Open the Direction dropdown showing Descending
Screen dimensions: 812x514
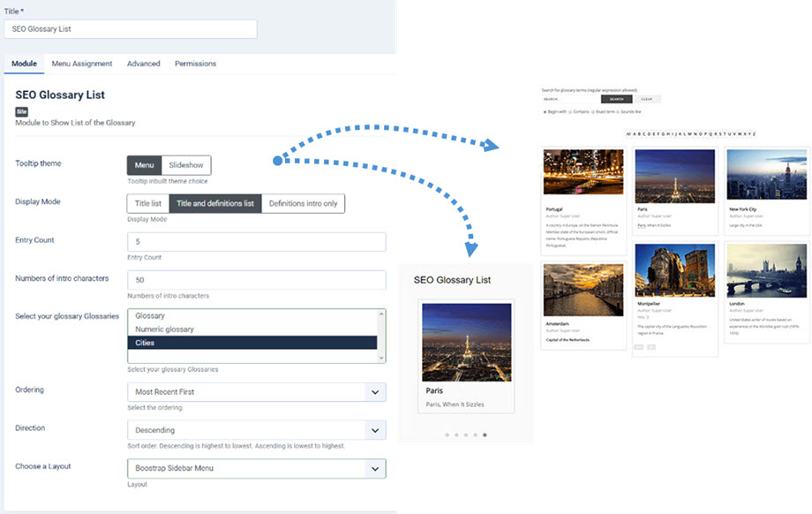[256, 430]
